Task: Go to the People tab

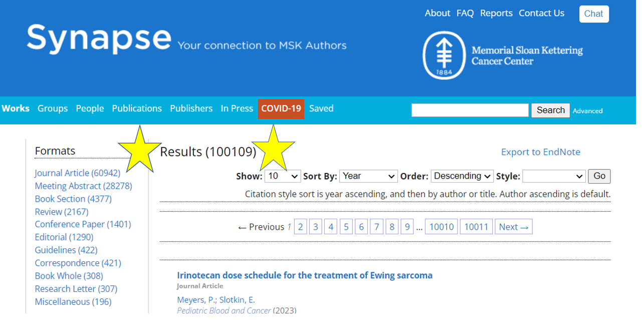Action: [90, 108]
